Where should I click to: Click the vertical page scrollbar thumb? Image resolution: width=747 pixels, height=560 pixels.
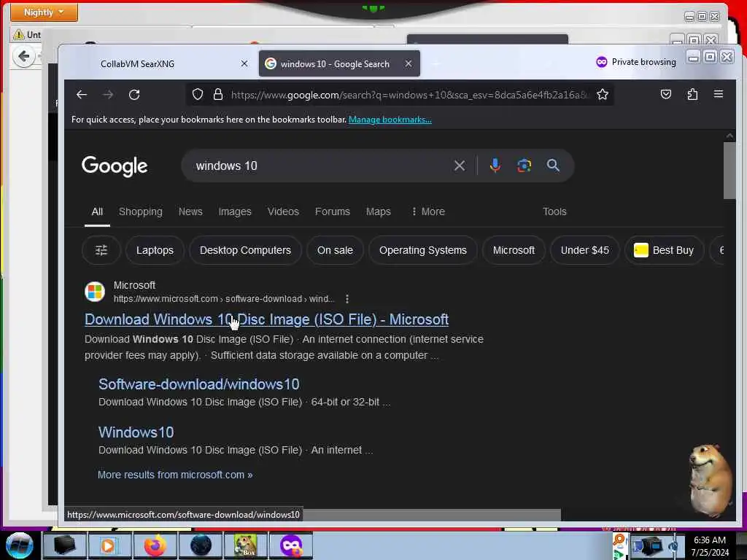coord(729,171)
